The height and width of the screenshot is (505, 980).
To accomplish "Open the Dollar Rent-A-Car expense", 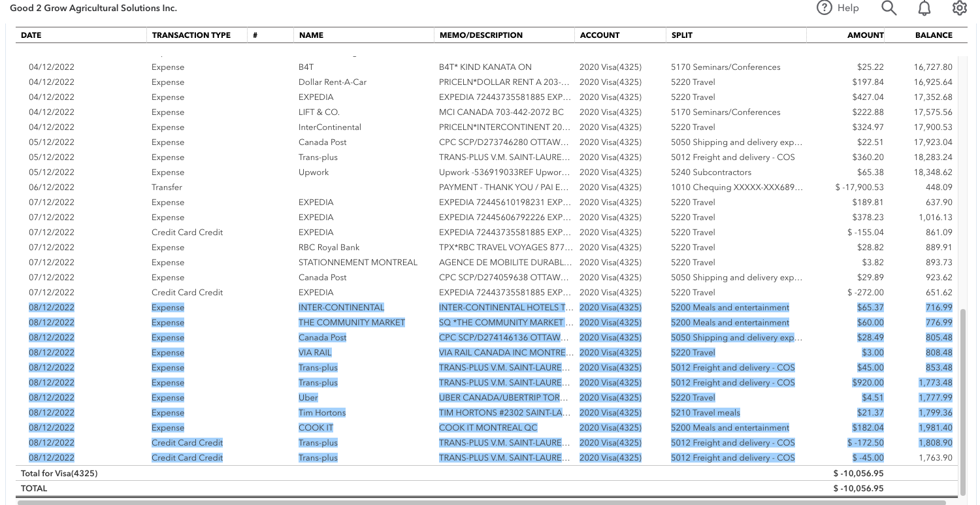I will (333, 82).
